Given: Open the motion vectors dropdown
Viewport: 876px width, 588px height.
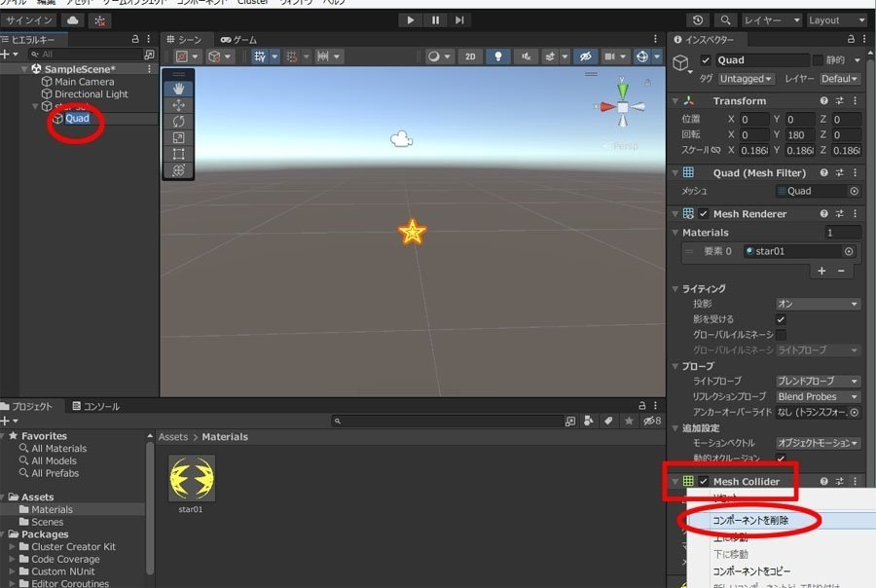Looking at the screenshot, I should [818, 443].
